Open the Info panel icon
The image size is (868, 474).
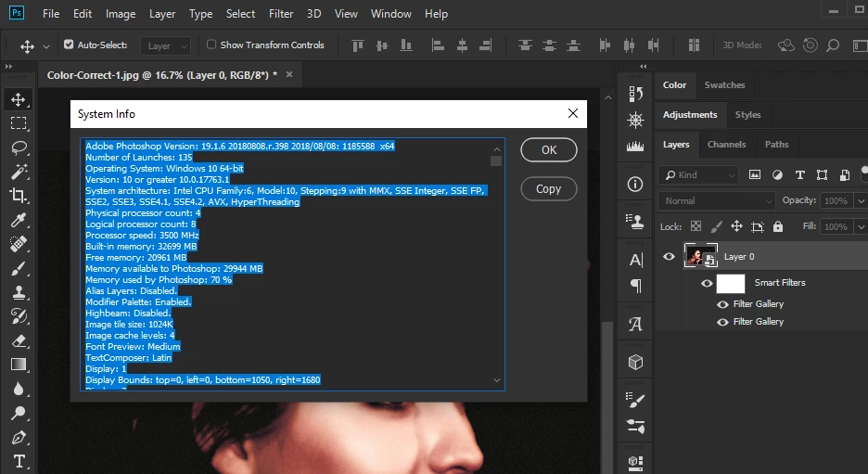635,185
